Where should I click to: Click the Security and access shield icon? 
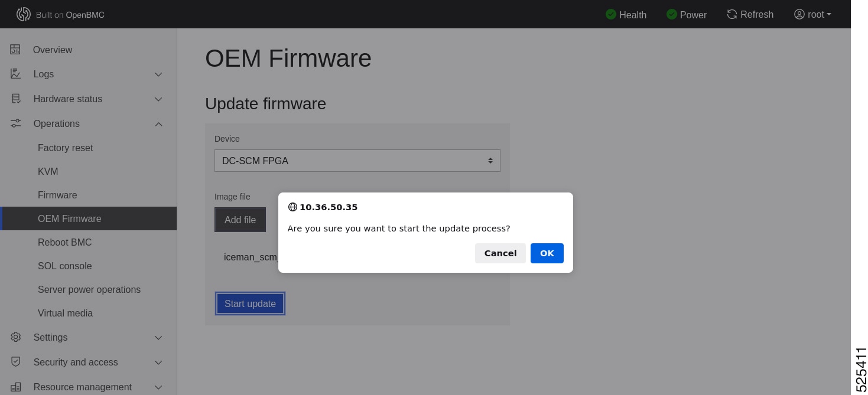point(15,362)
